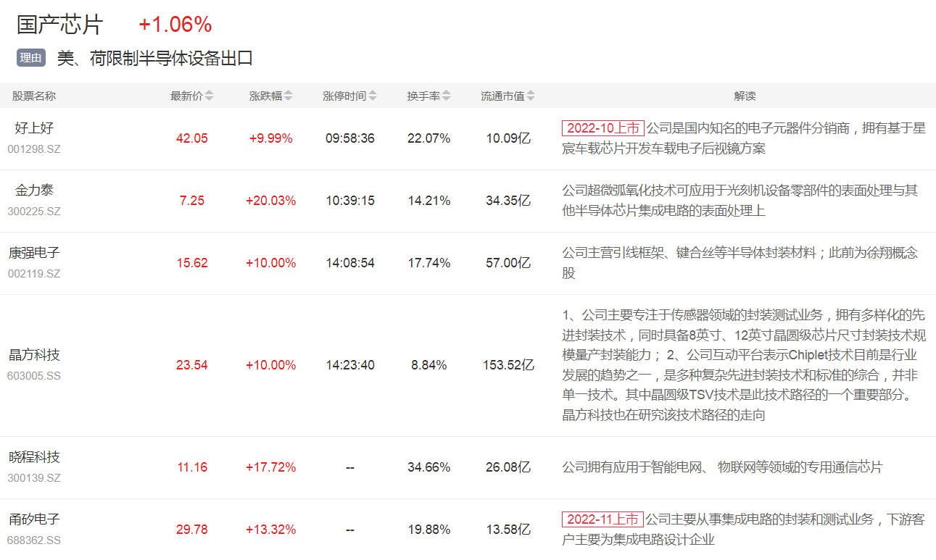Click the 2022-10上市 tag
This screenshot has height=560, width=936.
[x=602, y=128]
